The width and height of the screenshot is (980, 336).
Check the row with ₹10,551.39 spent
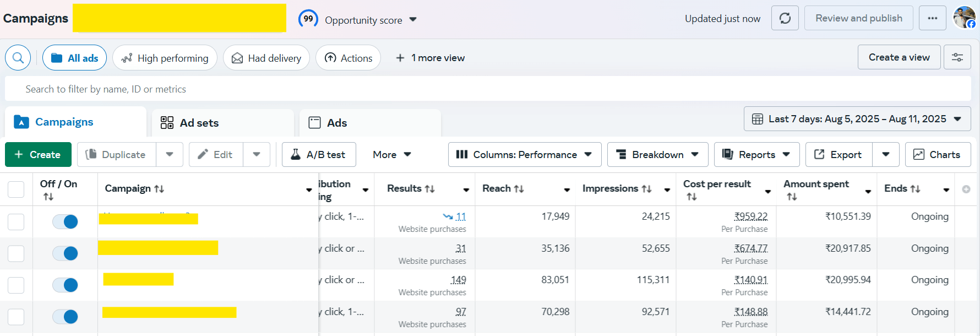coord(16,221)
